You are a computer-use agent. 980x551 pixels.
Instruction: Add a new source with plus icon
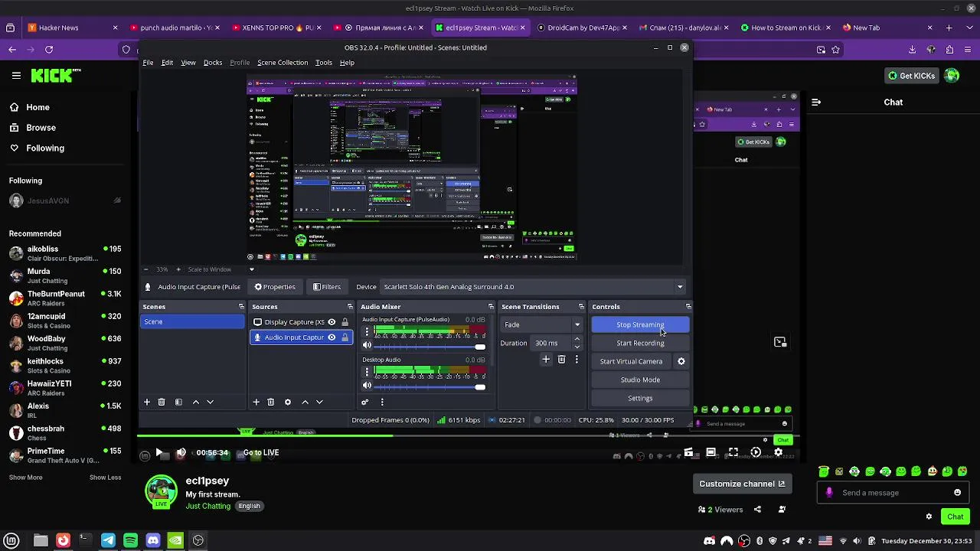click(x=256, y=402)
